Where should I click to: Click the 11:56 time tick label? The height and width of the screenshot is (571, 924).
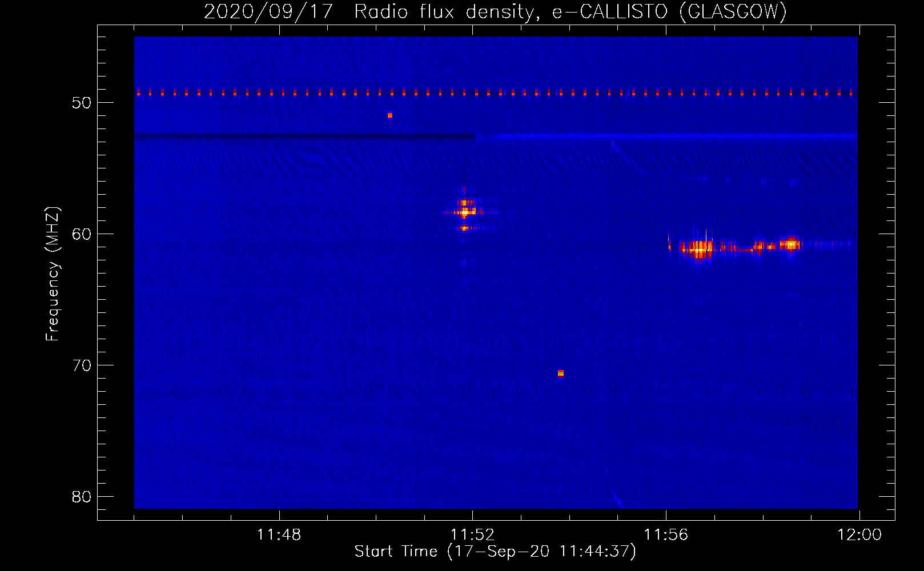(x=666, y=535)
